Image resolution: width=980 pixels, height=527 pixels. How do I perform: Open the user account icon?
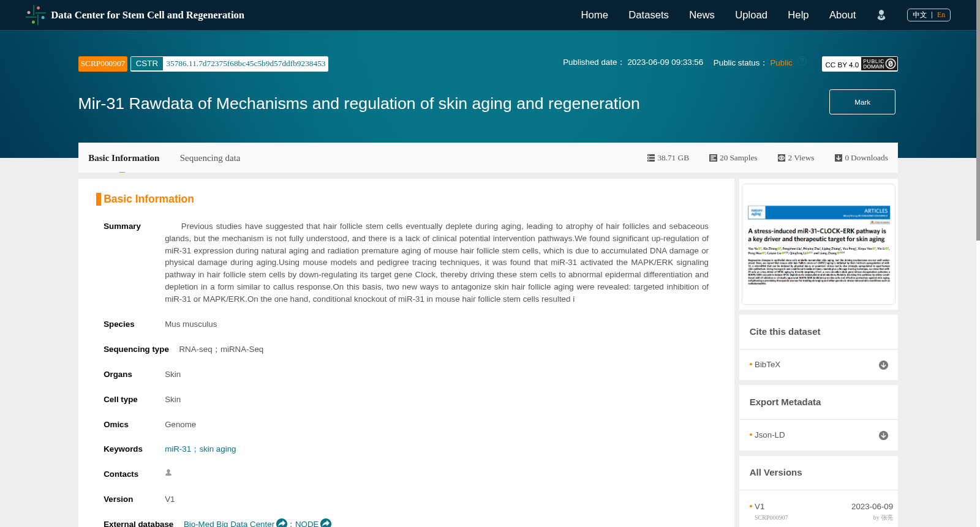click(881, 15)
